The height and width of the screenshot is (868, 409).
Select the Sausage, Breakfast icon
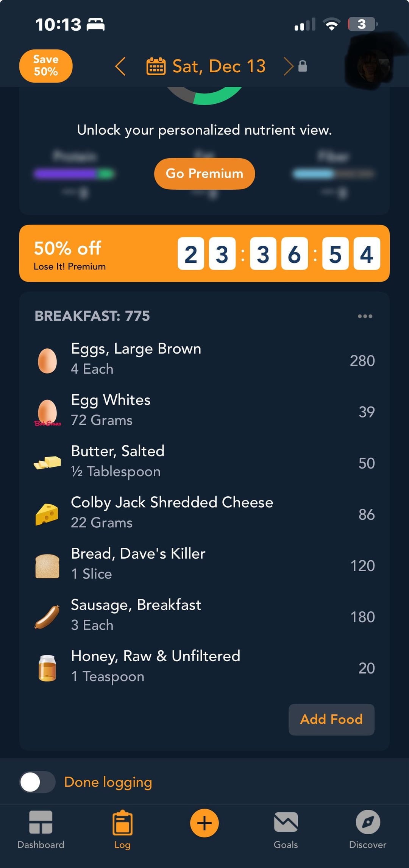tap(47, 616)
